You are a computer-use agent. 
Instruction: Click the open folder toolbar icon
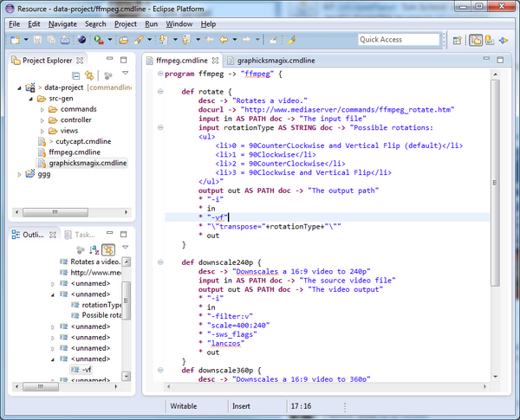click(124, 40)
